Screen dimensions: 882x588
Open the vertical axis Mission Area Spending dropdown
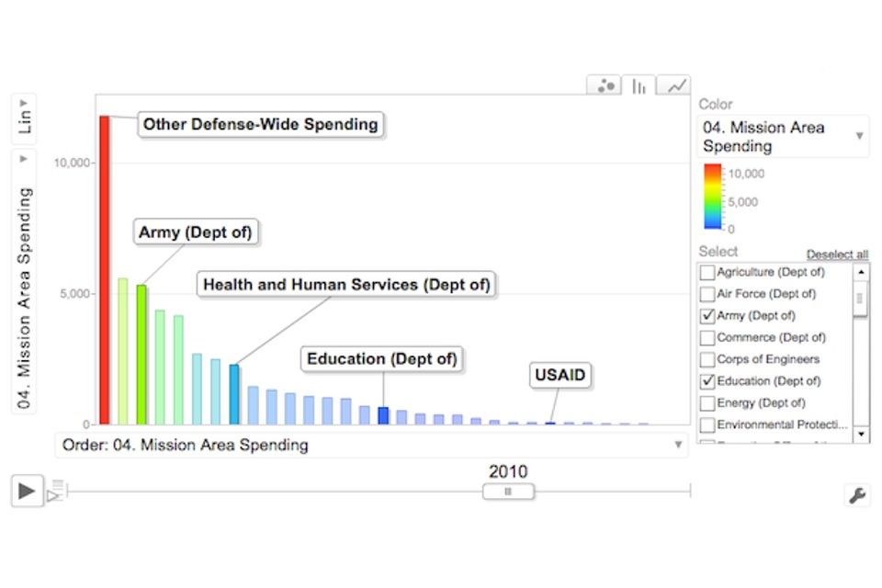point(24,280)
